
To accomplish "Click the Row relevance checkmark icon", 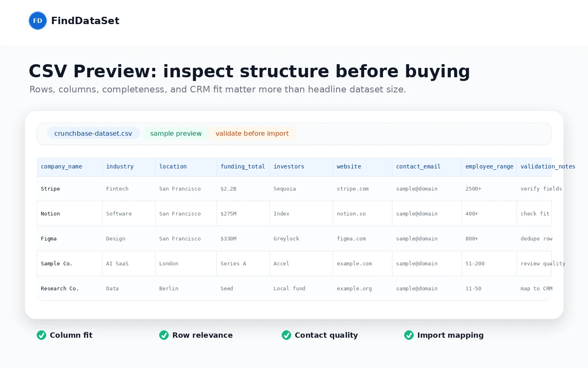I will click(x=164, y=335).
